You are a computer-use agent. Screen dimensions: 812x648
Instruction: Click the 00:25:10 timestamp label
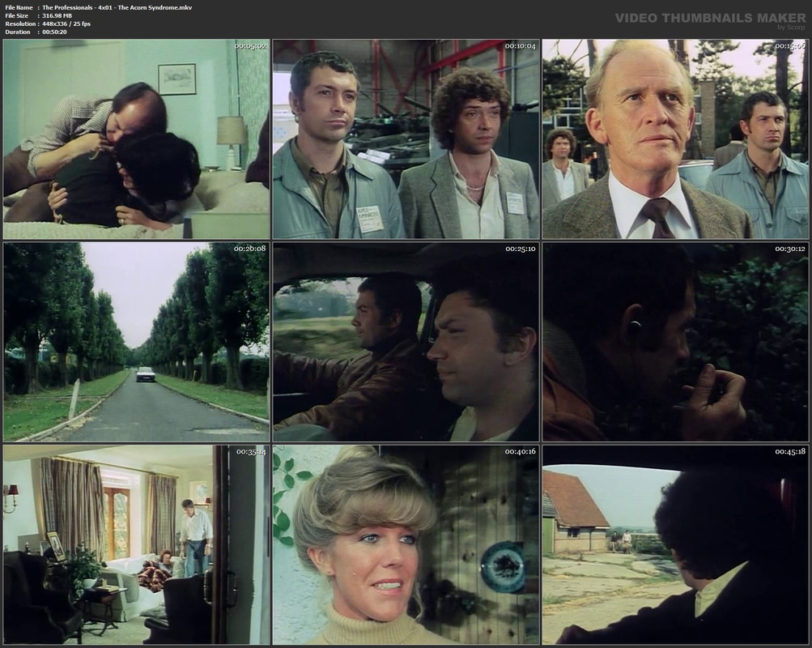521,249
